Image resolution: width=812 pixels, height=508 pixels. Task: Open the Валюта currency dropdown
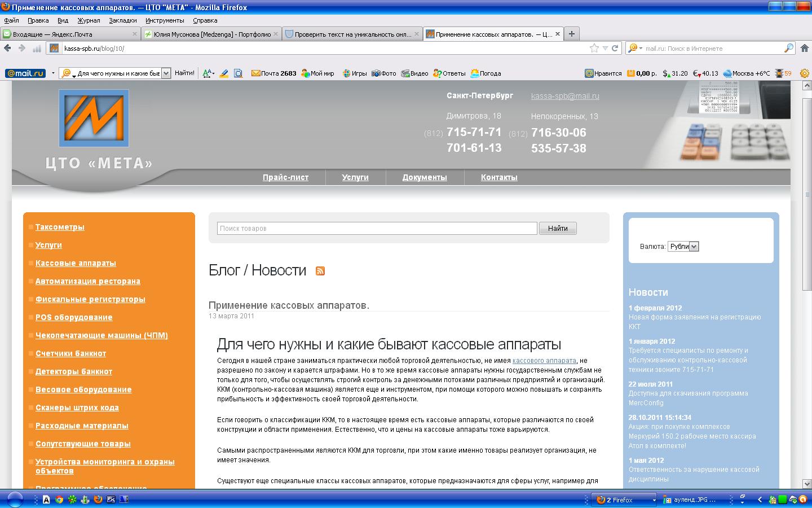point(683,247)
